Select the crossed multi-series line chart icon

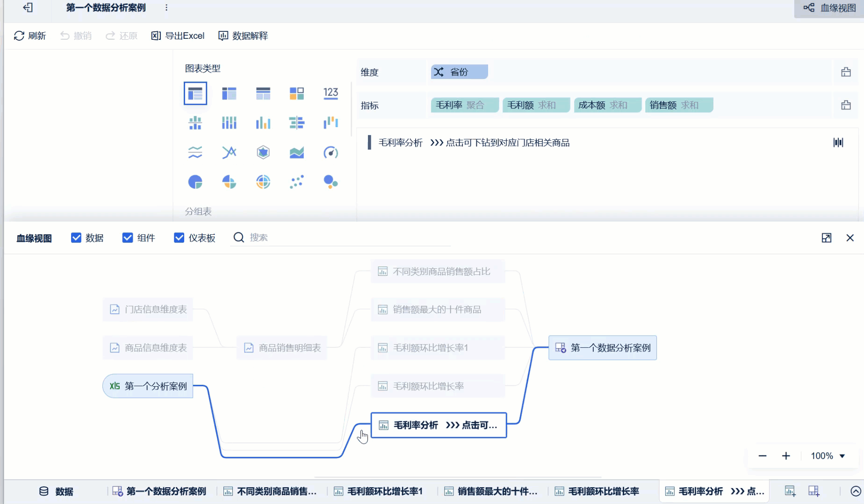coord(229,152)
